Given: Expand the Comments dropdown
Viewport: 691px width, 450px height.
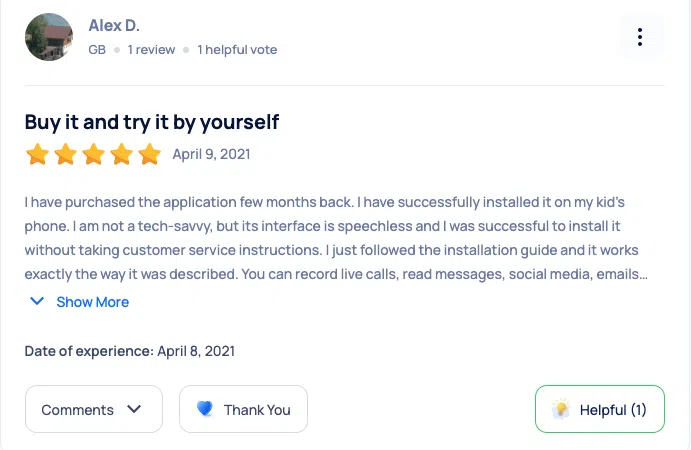Looking at the screenshot, I should 93,409.
